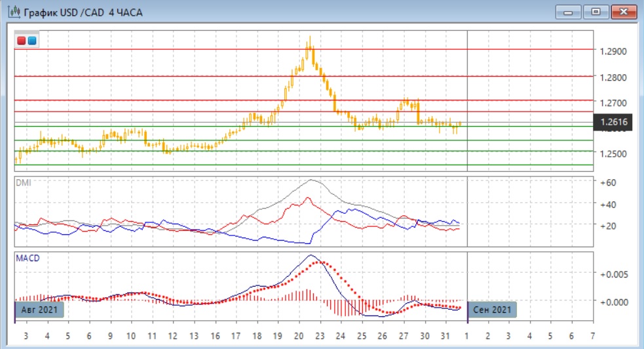
Task: Select the Авг 2021 month marker
Action: click(39, 310)
